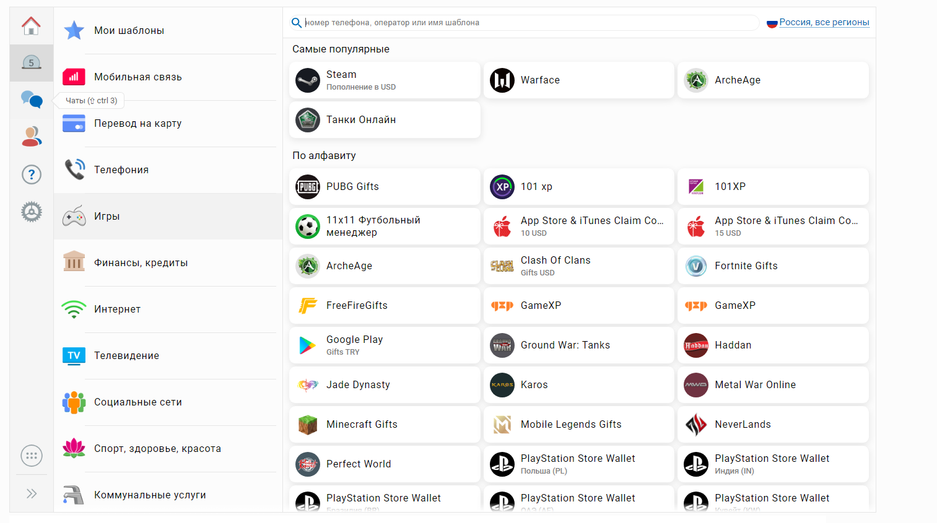This screenshot has width=937, height=523.
Task: Click the Fortnite V-Bucks icon
Action: point(696,266)
